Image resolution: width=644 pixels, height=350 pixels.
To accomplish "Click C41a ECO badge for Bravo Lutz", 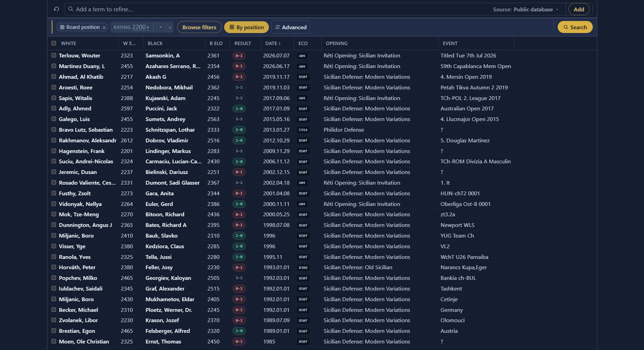I will (x=303, y=130).
